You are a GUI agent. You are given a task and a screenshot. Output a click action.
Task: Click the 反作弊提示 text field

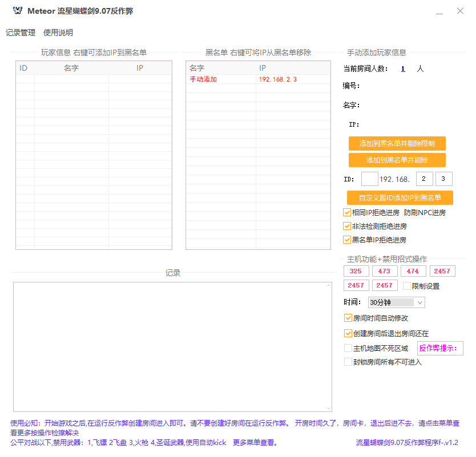click(x=440, y=349)
